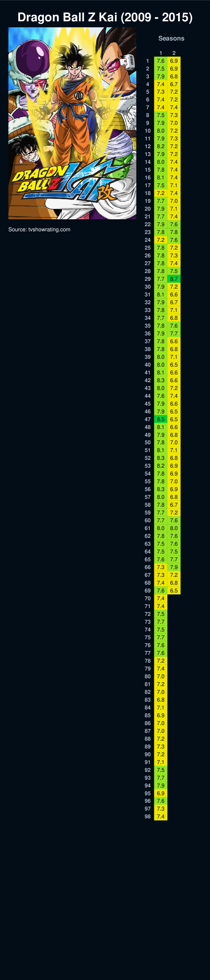Image resolution: width=210 pixels, height=980 pixels.
Task: Click the Dragon Ball Z Kai title heading
Action: [105, 17]
